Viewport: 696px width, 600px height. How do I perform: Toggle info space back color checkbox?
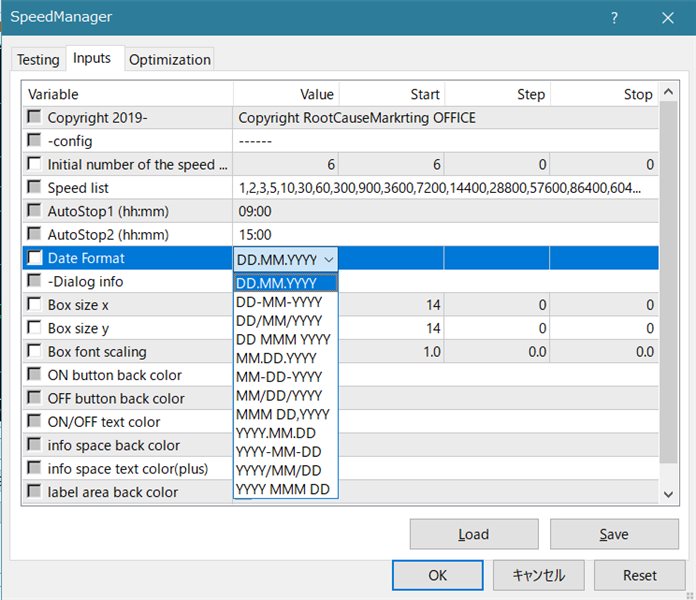click(34, 444)
